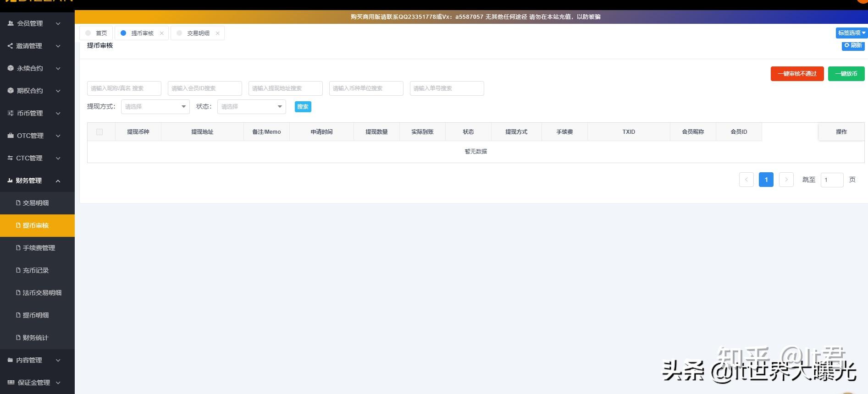
Task: Open 财务统计 in sidebar
Action: click(37, 338)
